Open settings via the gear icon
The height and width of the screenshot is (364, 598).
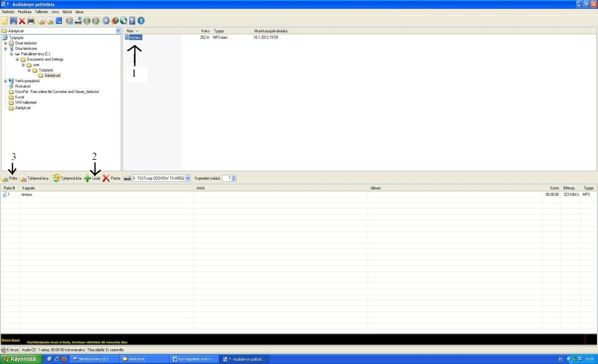pyautogui.click(x=106, y=21)
